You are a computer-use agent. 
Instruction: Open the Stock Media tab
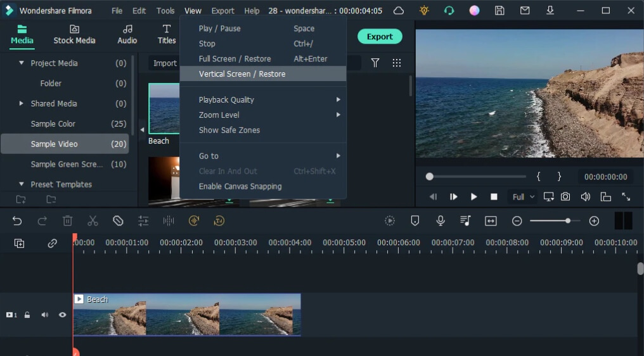74,34
